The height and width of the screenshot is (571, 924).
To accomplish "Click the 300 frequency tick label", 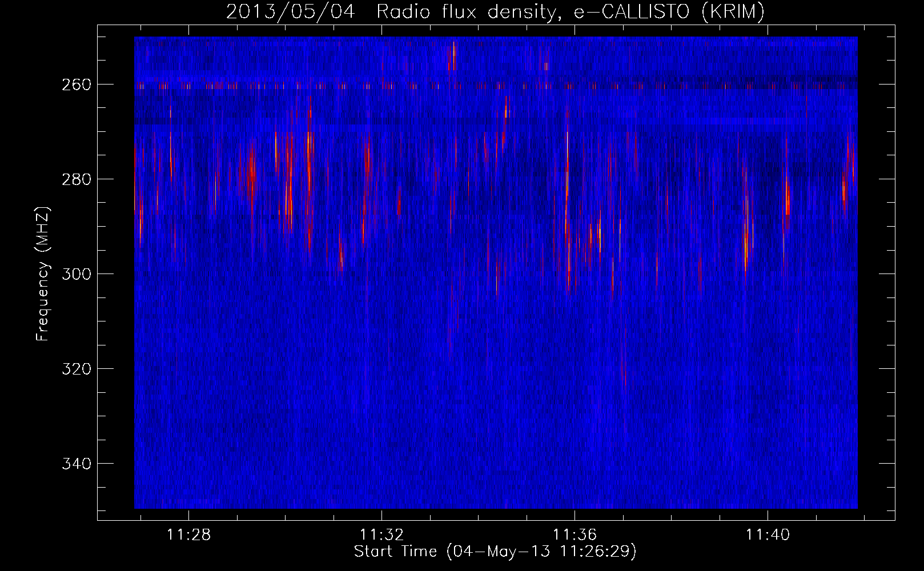I will [x=76, y=274].
